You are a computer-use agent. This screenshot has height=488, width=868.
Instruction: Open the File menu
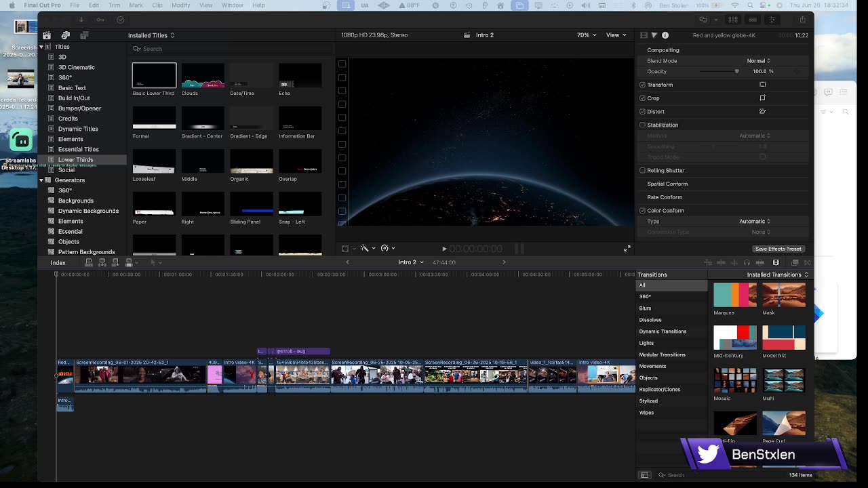[75, 5]
